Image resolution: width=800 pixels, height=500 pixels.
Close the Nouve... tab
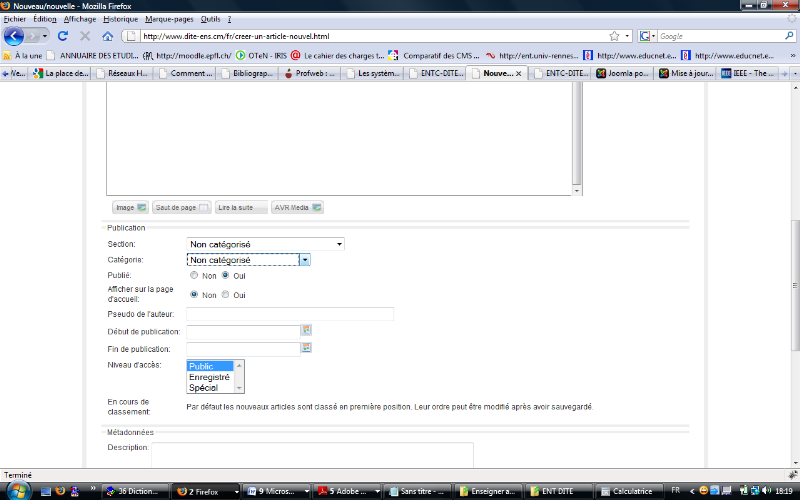tap(518, 73)
